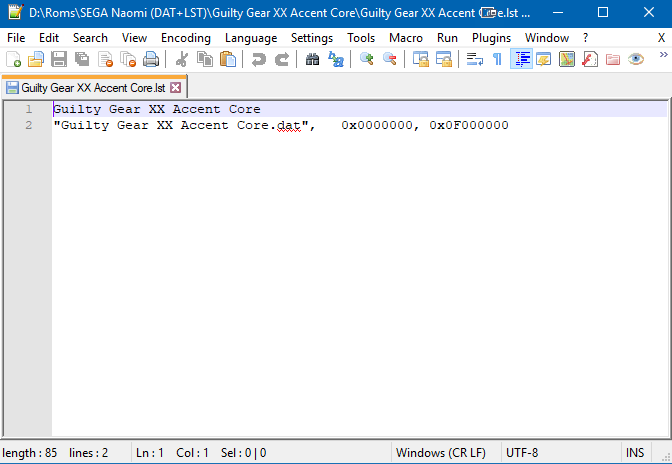This screenshot has width=672, height=464.
Task: Toggle synchronize vertical scrolling icon
Action: (420, 59)
